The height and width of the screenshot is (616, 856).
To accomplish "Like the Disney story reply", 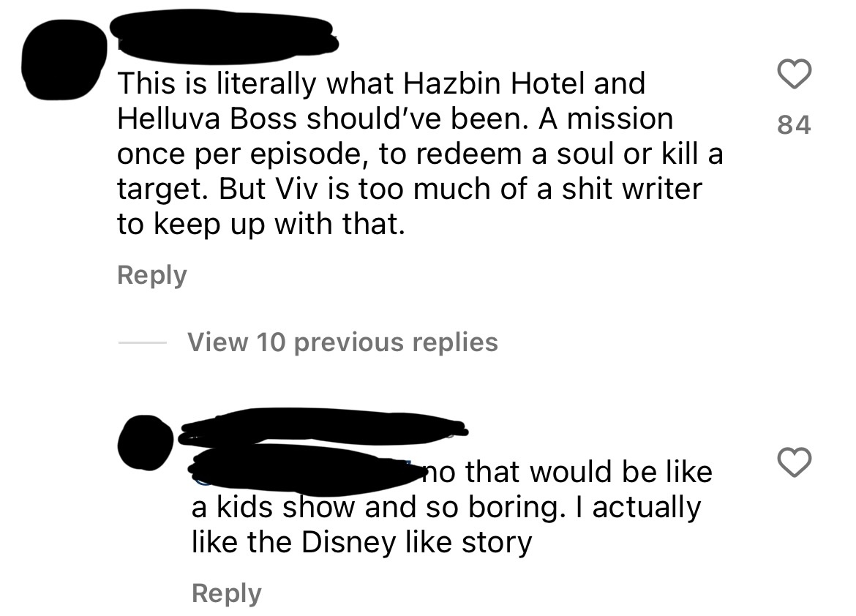I will click(795, 462).
